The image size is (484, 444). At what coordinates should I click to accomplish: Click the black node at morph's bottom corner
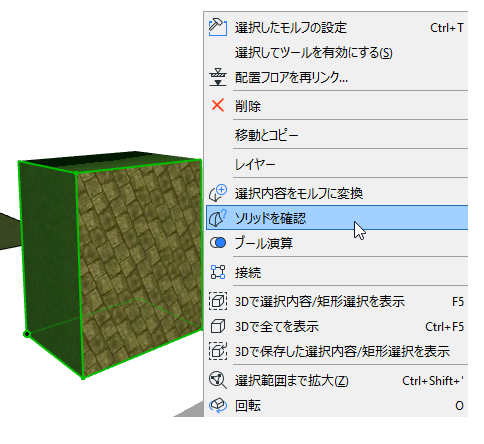(27, 334)
